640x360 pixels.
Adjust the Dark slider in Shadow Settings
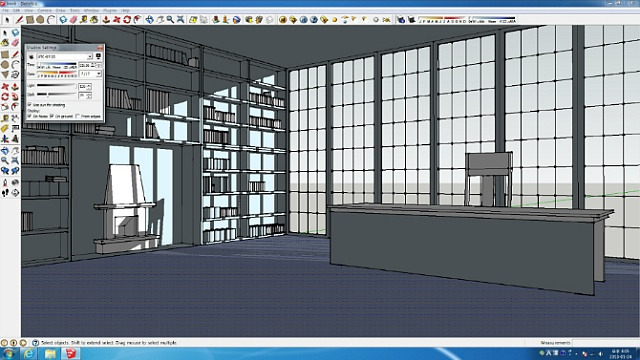click(57, 94)
